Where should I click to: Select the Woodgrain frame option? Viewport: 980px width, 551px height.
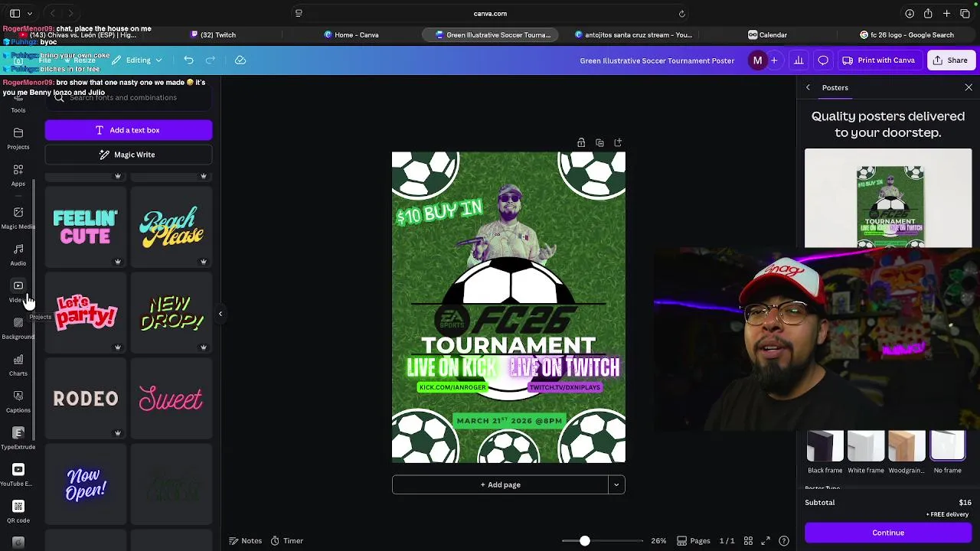(906, 452)
